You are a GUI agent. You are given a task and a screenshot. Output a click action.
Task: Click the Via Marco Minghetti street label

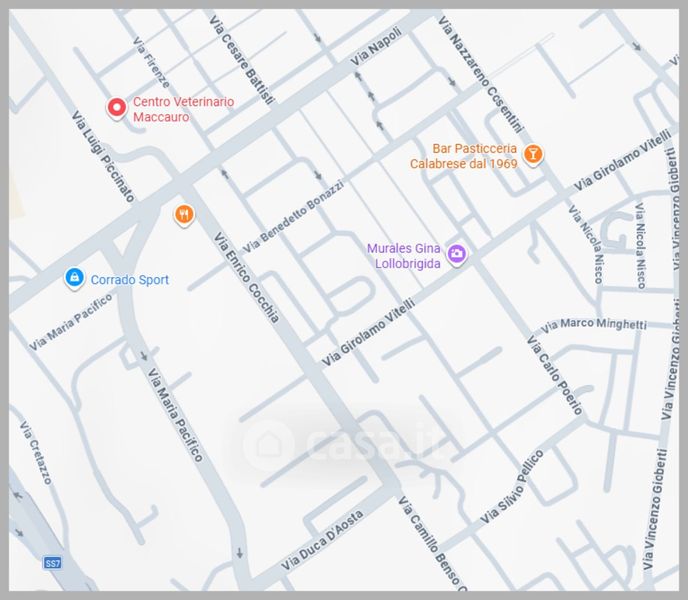point(593,325)
